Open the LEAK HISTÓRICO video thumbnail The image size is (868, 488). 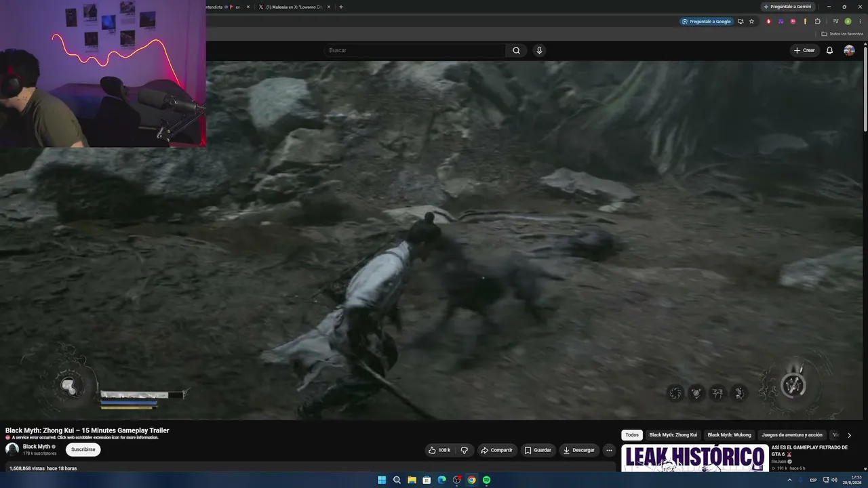coord(695,457)
